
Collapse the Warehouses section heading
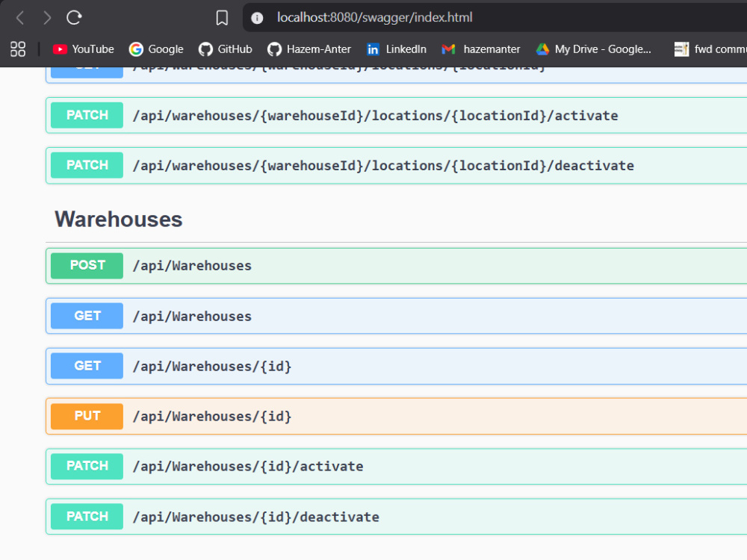(x=119, y=219)
